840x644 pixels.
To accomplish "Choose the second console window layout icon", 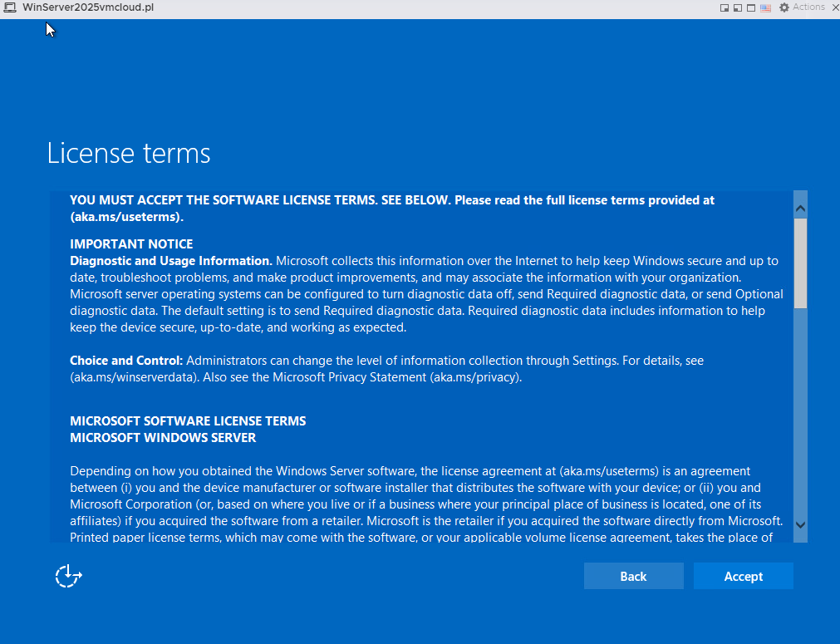I will click(738, 7).
